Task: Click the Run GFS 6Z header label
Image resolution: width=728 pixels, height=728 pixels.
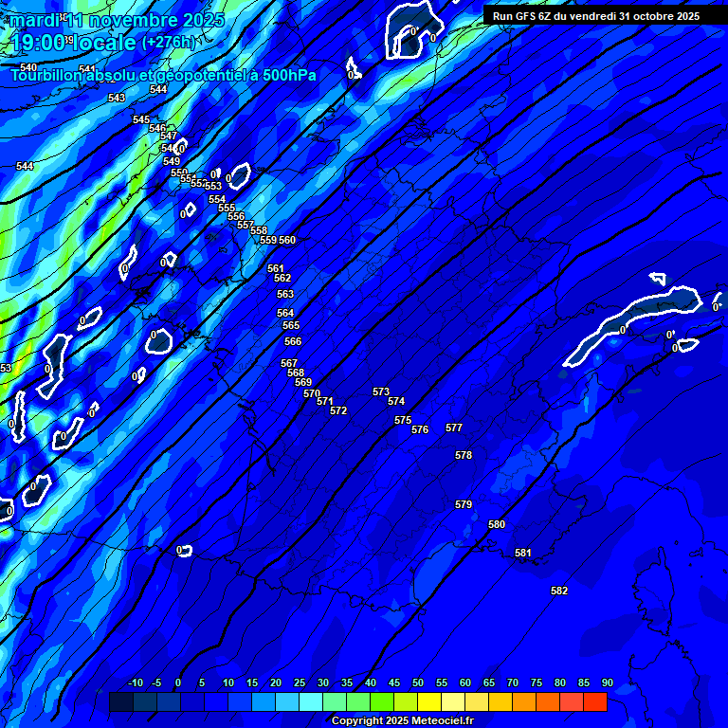Action: point(596,16)
